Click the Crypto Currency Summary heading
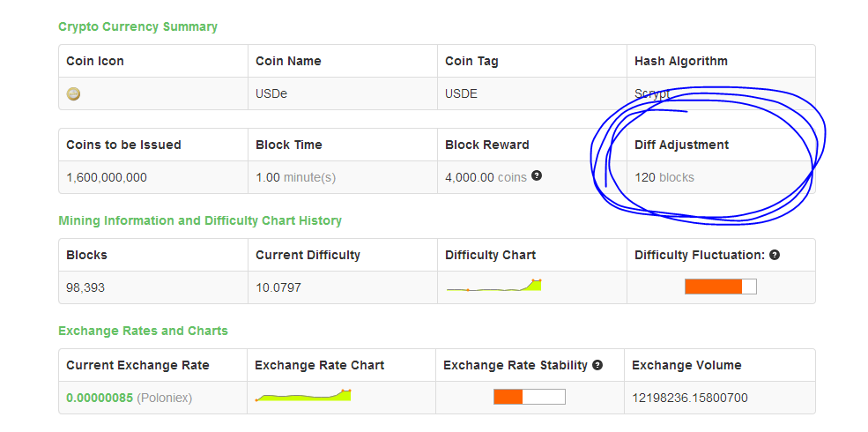868x432 pixels. 137,26
